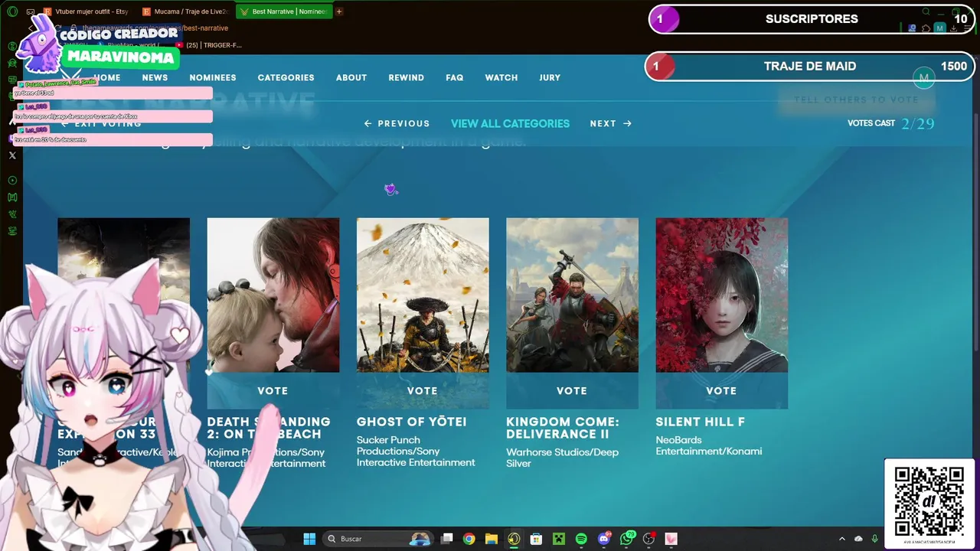Click the Silent Hill f cover art
Viewport: 980px width, 551px height.
point(721,295)
